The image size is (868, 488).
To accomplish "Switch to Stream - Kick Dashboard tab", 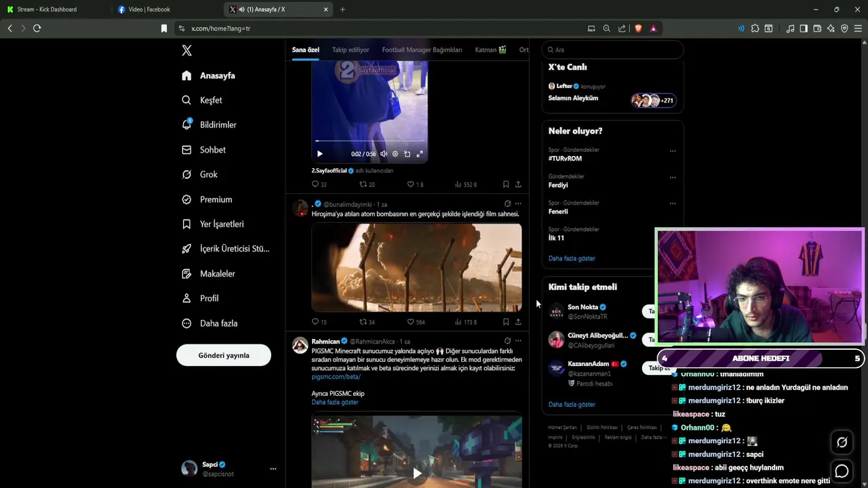I will click(x=47, y=9).
